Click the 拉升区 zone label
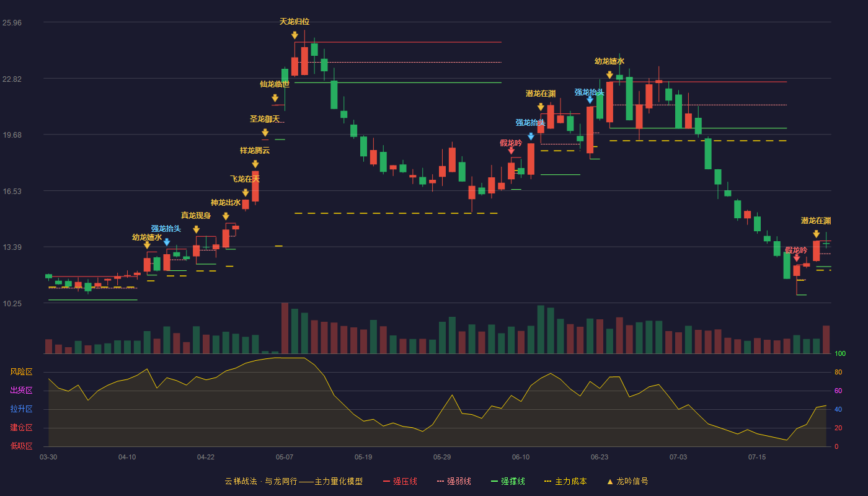 pyautogui.click(x=21, y=409)
